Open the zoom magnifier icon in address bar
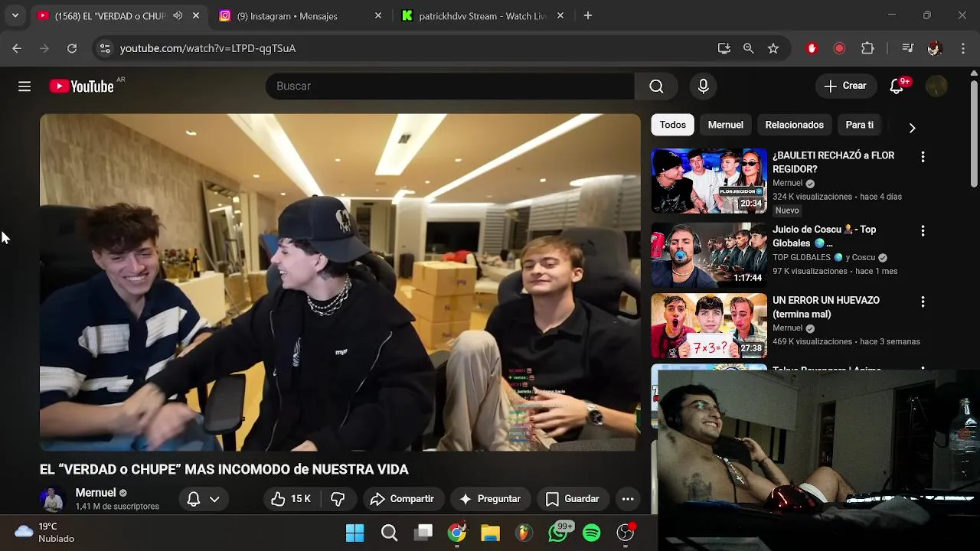The width and height of the screenshot is (980, 551). click(749, 48)
